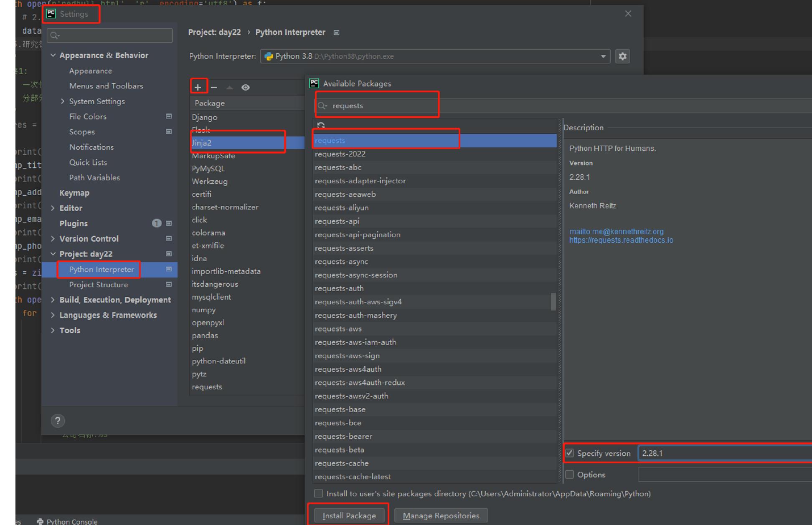Click the search icon in the Settings search box
Image resolution: width=812 pixels, height=525 pixels.
point(55,35)
